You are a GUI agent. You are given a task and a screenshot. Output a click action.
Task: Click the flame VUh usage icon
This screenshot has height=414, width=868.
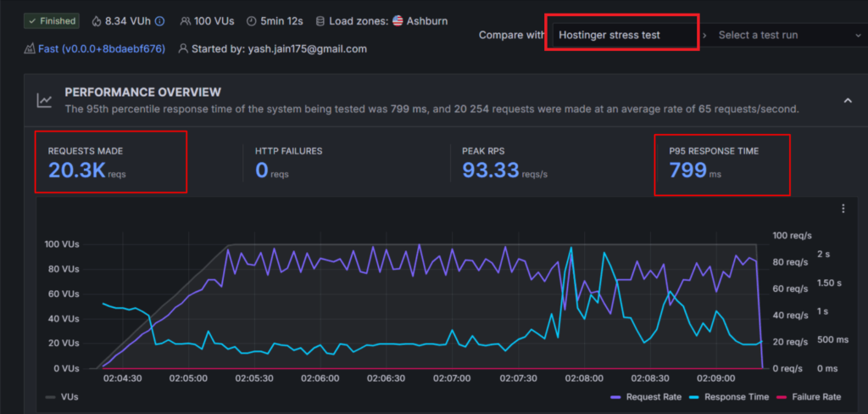pyautogui.click(x=96, y=21)
